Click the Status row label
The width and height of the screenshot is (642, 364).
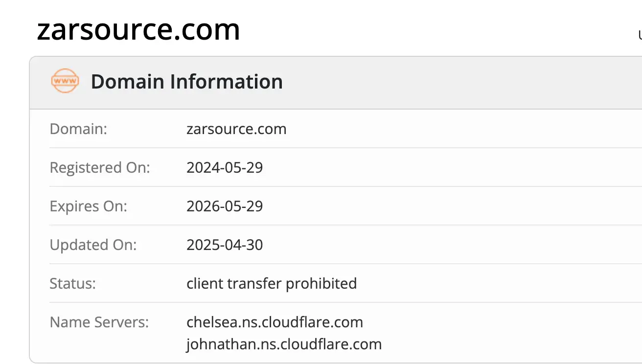coord(72,283)
